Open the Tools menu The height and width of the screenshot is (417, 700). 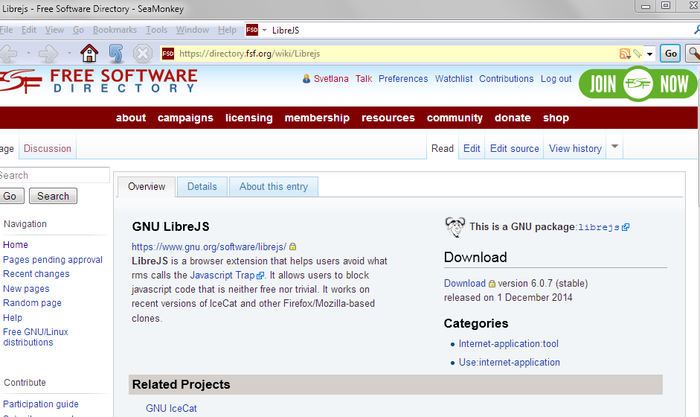[156, 30]
